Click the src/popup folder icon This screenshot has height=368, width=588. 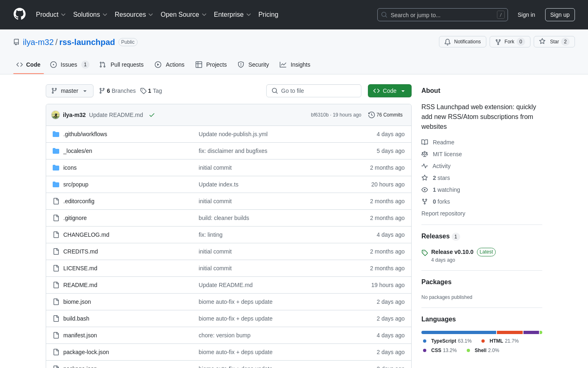[56, 184]
